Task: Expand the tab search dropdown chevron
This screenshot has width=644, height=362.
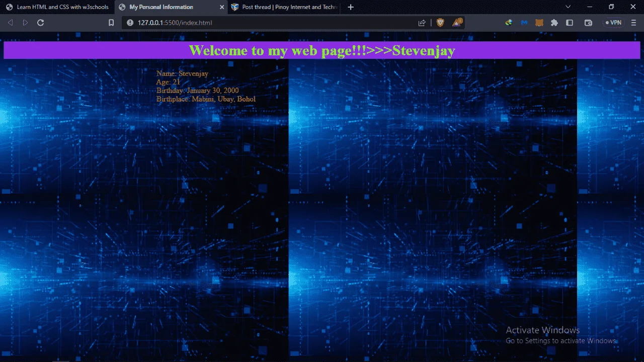Action: coord(568,7)
